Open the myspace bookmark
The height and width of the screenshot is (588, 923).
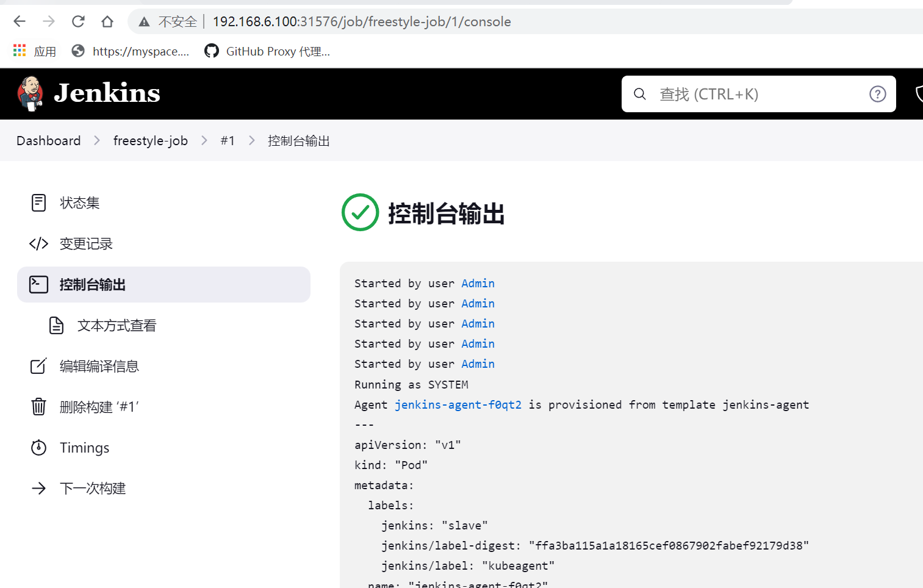(x=131, y=51)
